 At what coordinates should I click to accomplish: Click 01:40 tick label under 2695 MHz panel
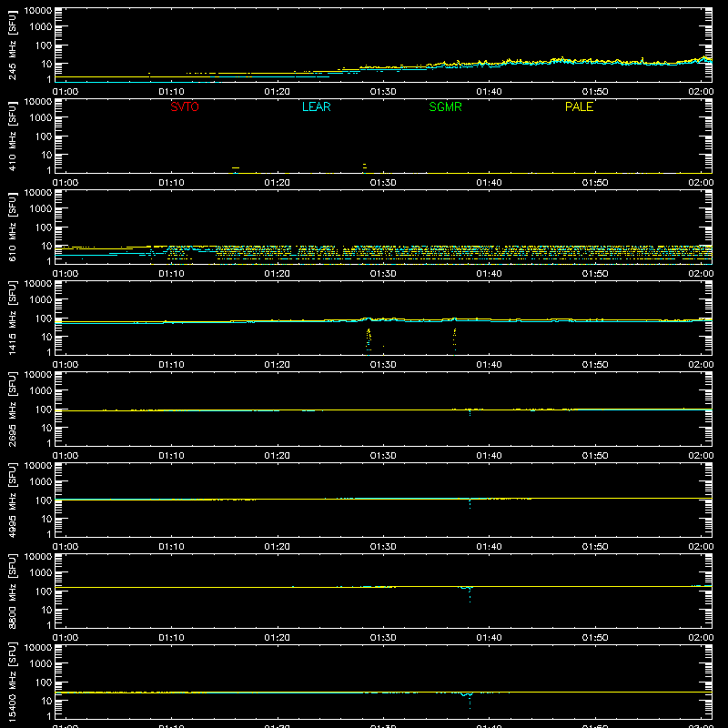point(489,456)
